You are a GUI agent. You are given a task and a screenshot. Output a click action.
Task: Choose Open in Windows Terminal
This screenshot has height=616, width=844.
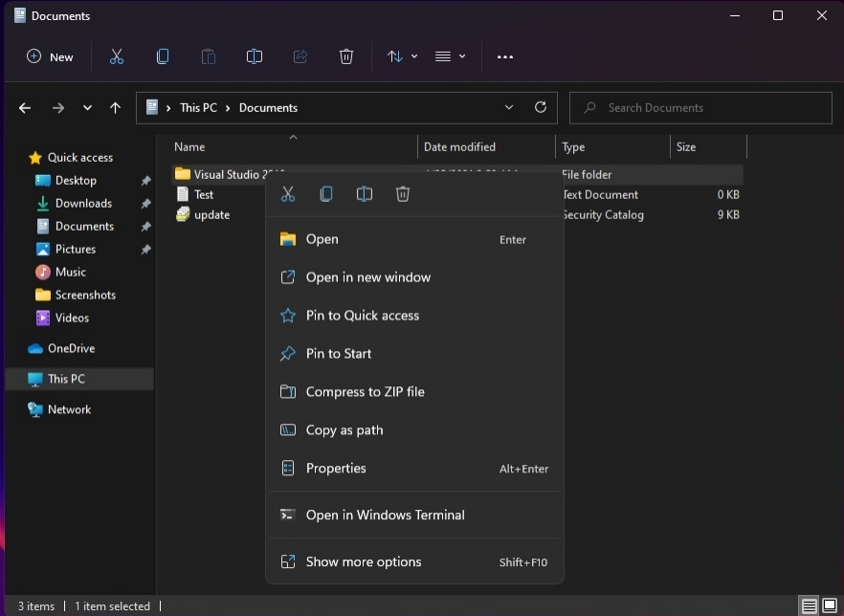point(414,516)
